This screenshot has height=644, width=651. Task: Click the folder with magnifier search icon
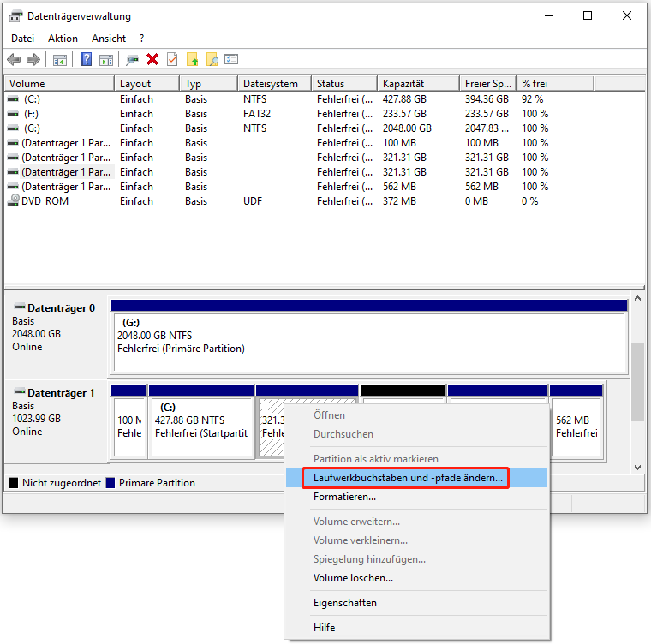point(212,59)
